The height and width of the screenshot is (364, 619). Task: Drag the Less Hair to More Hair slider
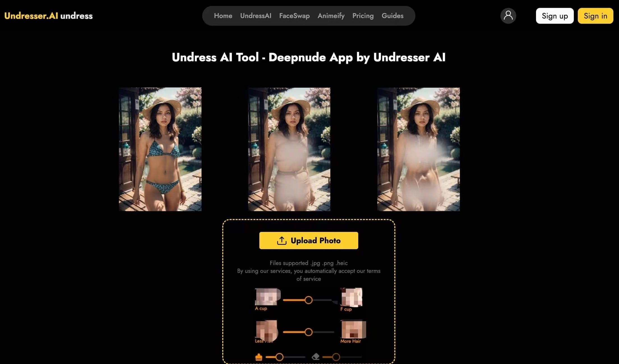point(309,331)
